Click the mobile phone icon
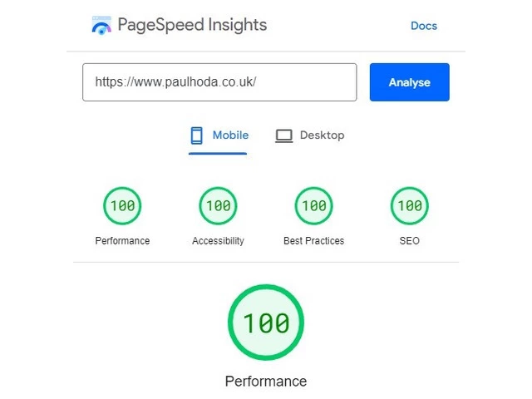Viewport: 532px width, 399px height. (x=197, y=135)
